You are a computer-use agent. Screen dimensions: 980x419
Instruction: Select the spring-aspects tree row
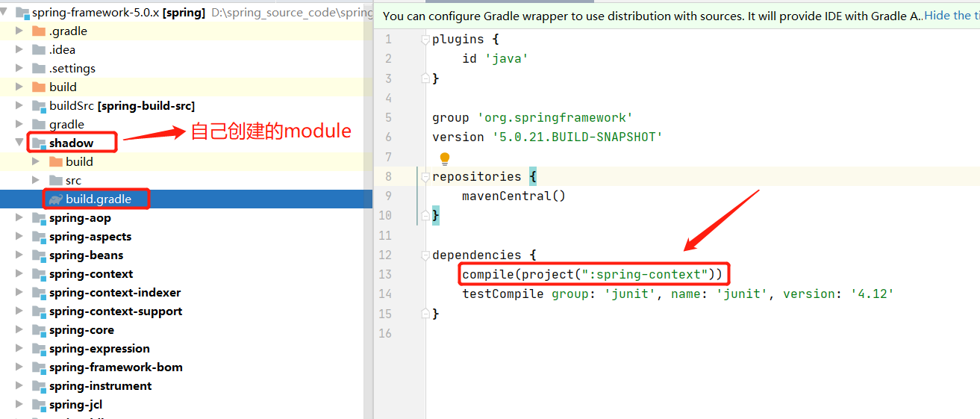[186, 237]
